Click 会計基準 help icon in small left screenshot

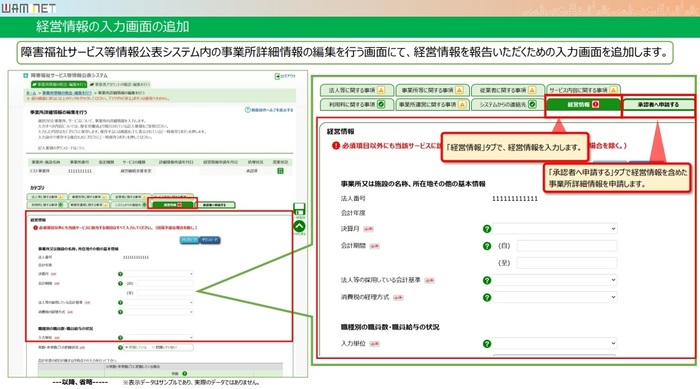[120, 302]
